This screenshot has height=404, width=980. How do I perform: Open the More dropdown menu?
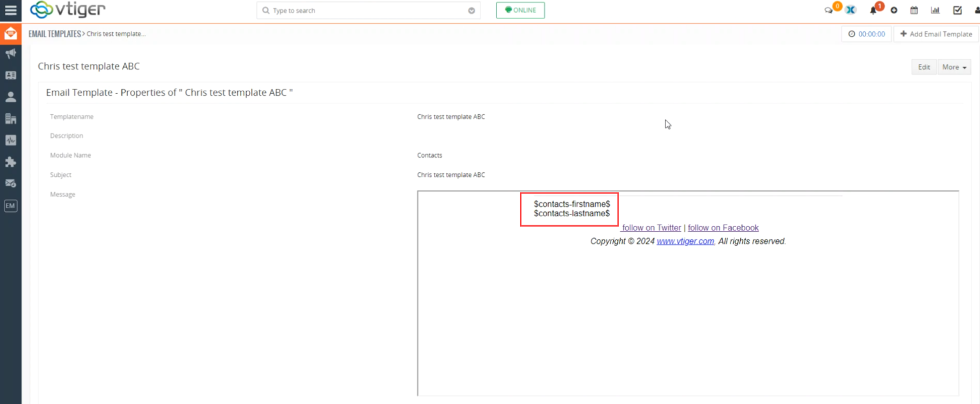click(953, 66)
